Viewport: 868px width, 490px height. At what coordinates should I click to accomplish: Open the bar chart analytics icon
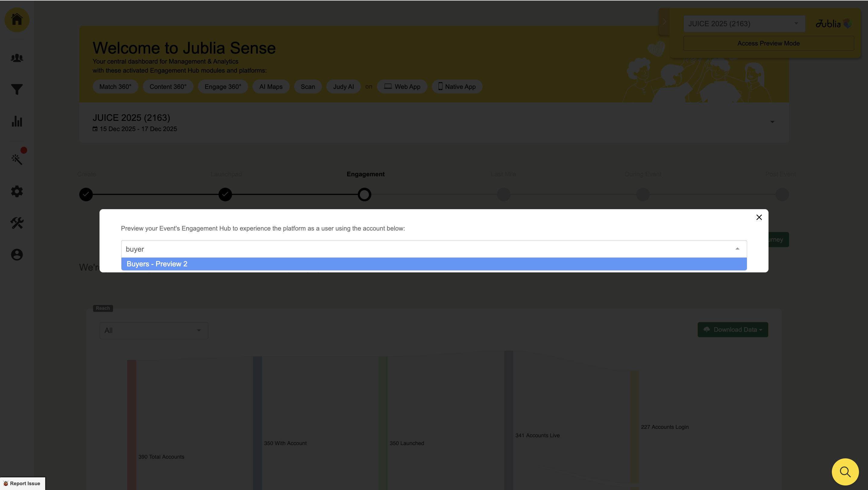(x=17, y=121)
